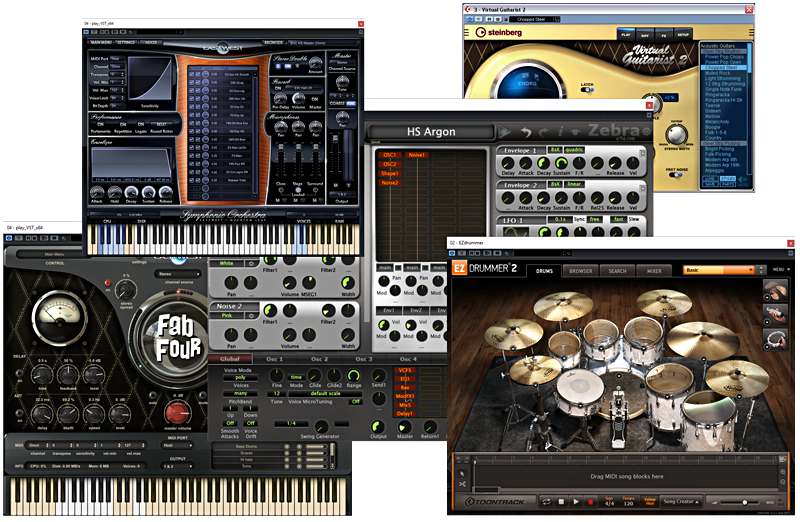Image resolution: width=800 pixels, height=522 pixels.
Task: Open the MENU dropdown in EZdrummer
Action: coord(781,269)
